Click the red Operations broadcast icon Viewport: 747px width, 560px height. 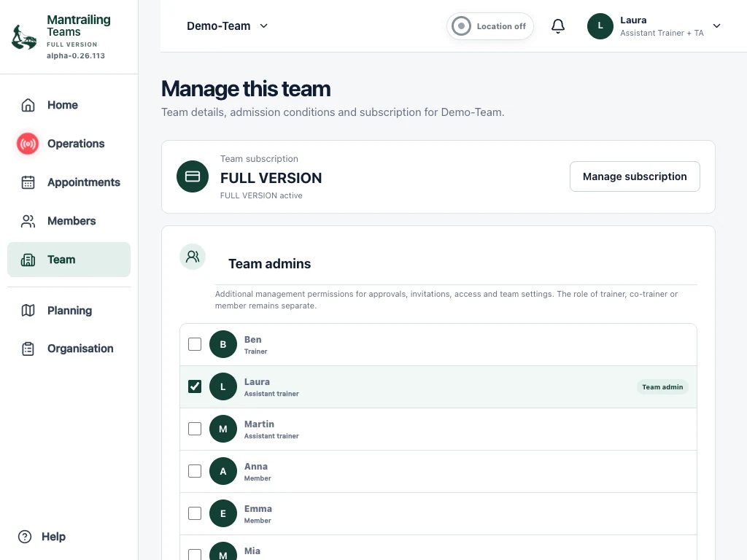pyautogui.click(x=28, y=144)
